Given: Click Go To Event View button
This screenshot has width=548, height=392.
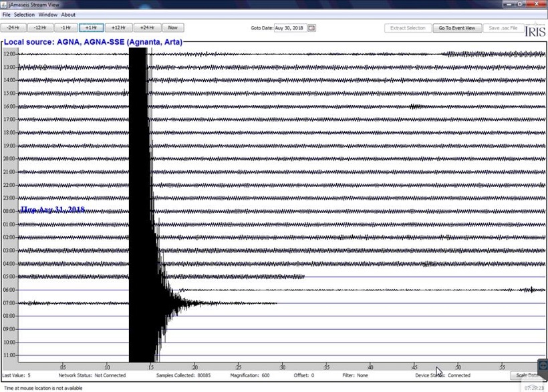Looking at the screenshot, I should click(x=457, y=28).
